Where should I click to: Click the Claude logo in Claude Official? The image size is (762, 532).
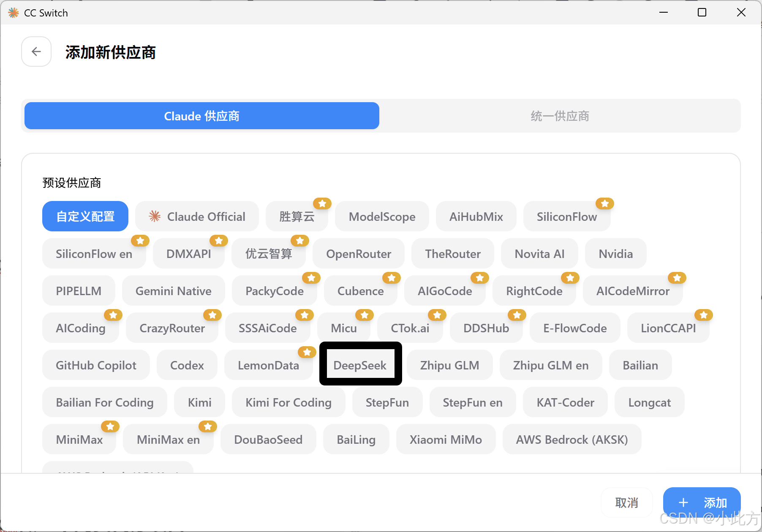click(155, 216)
